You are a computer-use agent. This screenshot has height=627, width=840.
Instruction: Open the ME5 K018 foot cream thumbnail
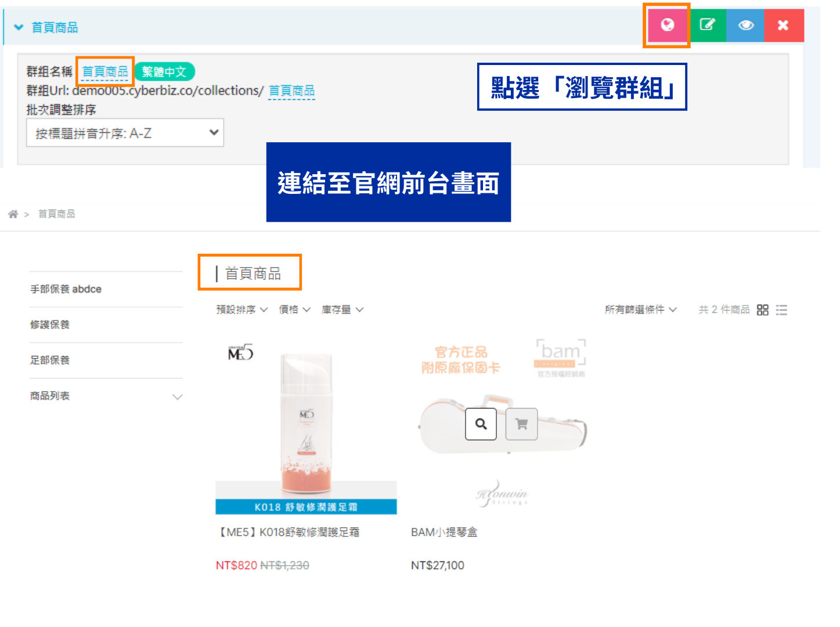click(306, 427)
